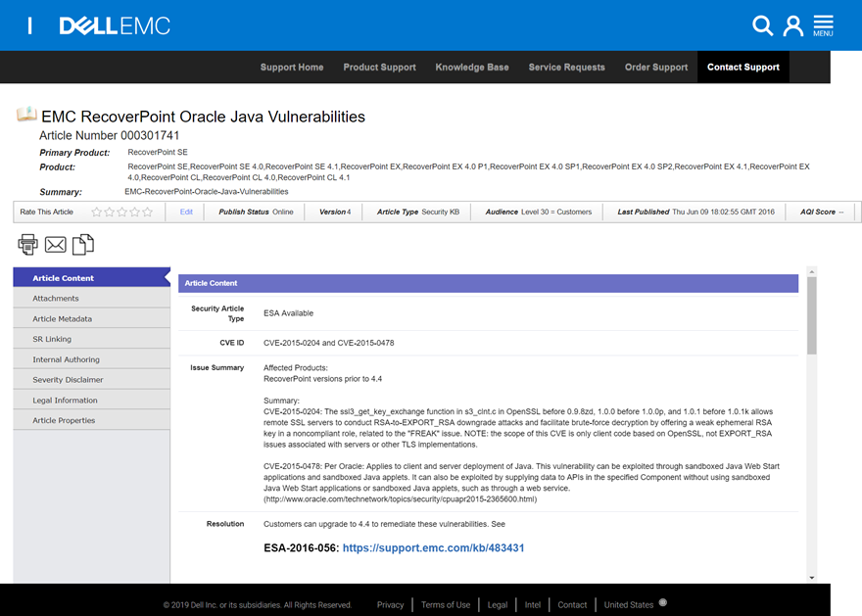
Task: Click the article scrollbar thumb
Action: coord(811,315)
